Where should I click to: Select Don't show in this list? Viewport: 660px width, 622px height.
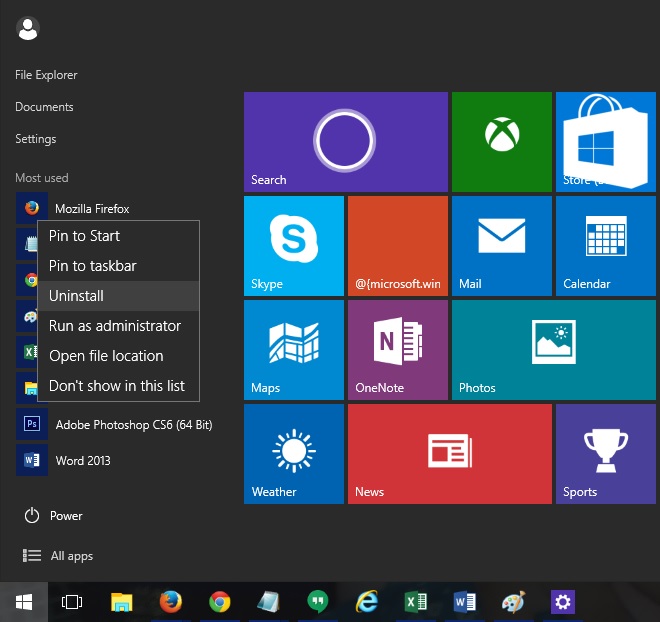pyautogui.click(x=119, y=386)
